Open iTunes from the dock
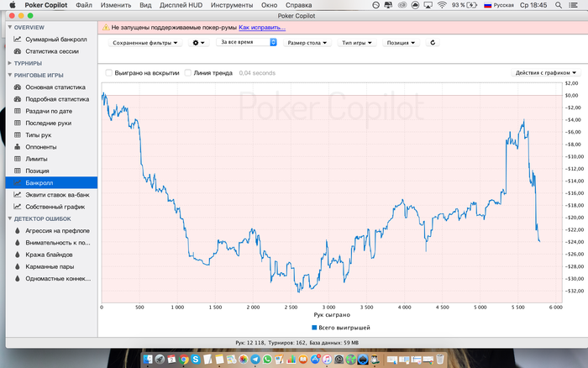 (x=327, y=360)
